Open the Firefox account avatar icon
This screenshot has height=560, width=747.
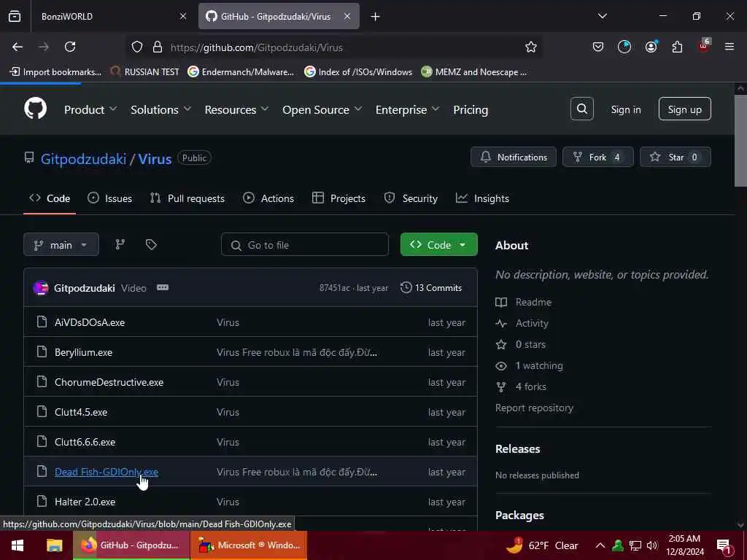coord(651,47)
